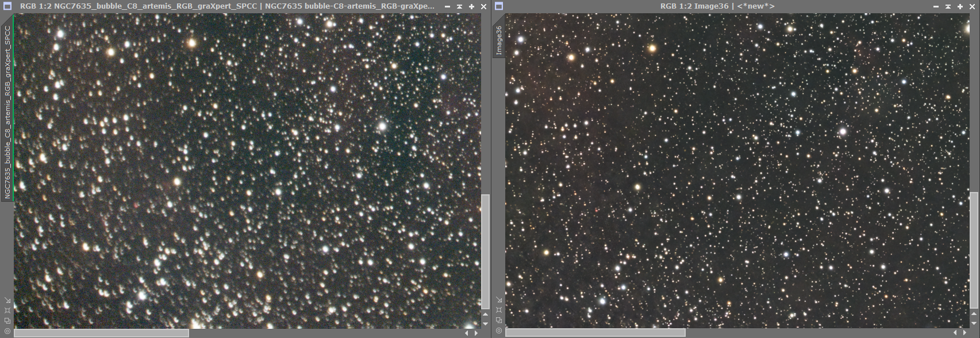Image resolution: width=980 pixels, height=338 pixels.
Task: Click the horizontal scrollbar thumb in Image36 window
Action: coord(595,332)
